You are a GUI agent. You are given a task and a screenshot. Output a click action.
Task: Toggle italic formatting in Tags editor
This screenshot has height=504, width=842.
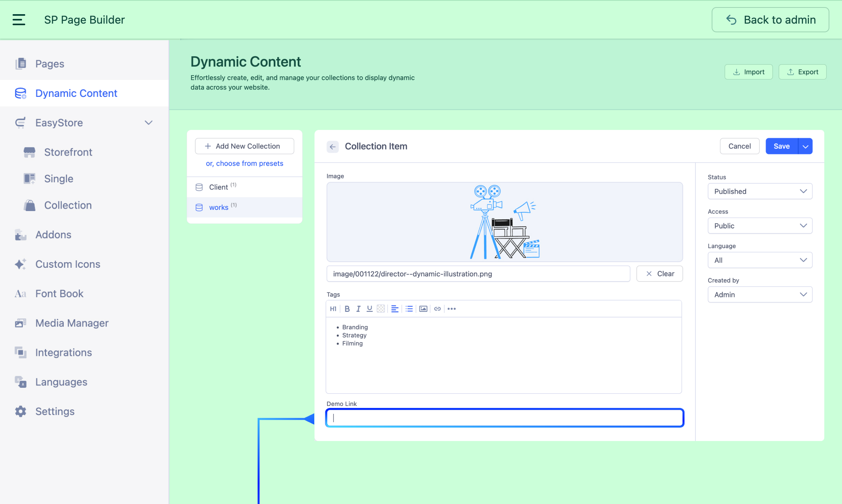(x=358, y=309)
